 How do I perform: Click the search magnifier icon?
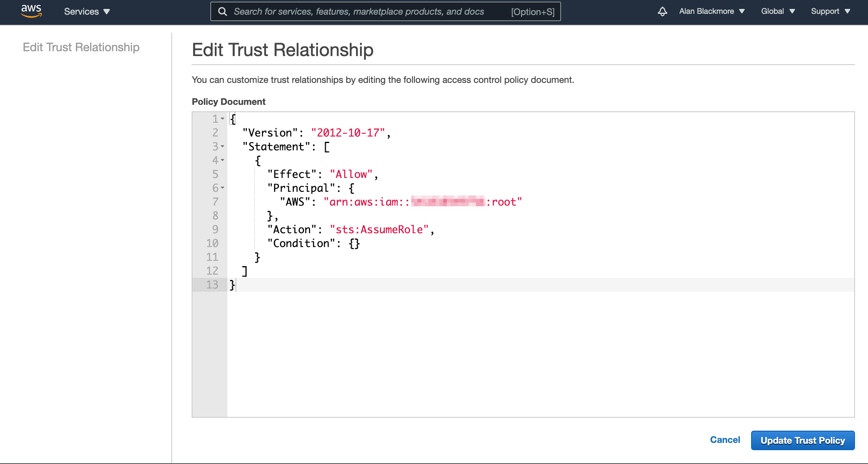222,11
